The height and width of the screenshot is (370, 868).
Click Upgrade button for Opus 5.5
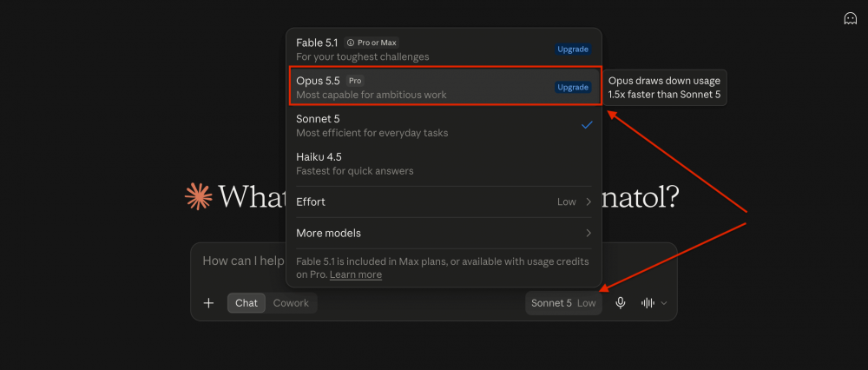click(573, 87)
